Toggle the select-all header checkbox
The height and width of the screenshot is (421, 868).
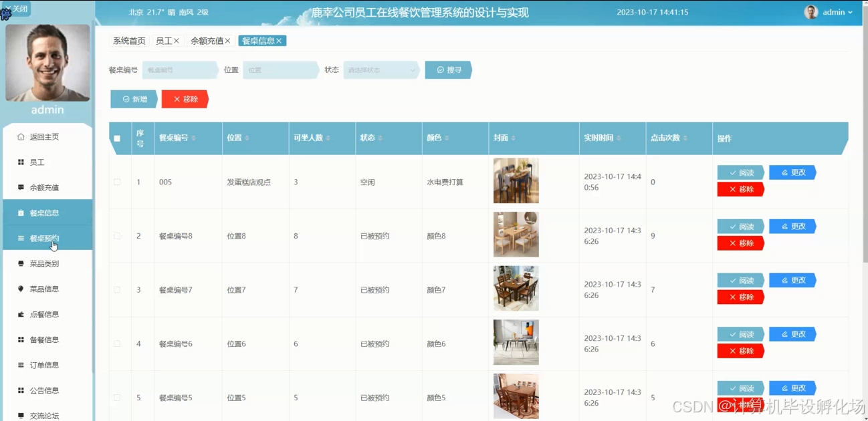[x=117, y=138]
